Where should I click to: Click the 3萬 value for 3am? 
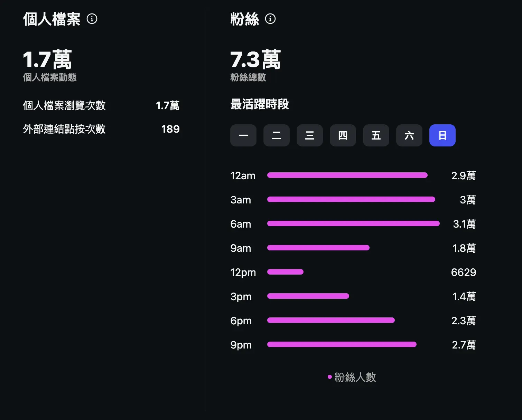point(468,200)
